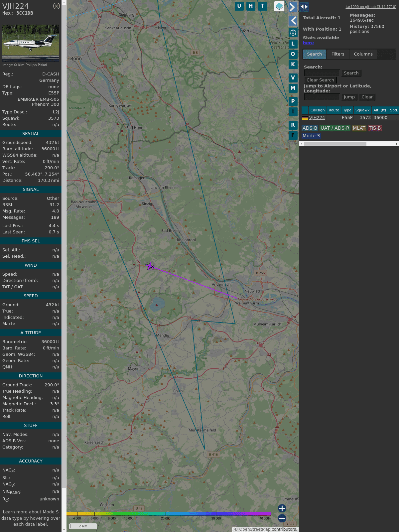Viewport: 399px width, 532px height.
Task: Click the info panel scroll-down arrow
Action: point(64,529)
